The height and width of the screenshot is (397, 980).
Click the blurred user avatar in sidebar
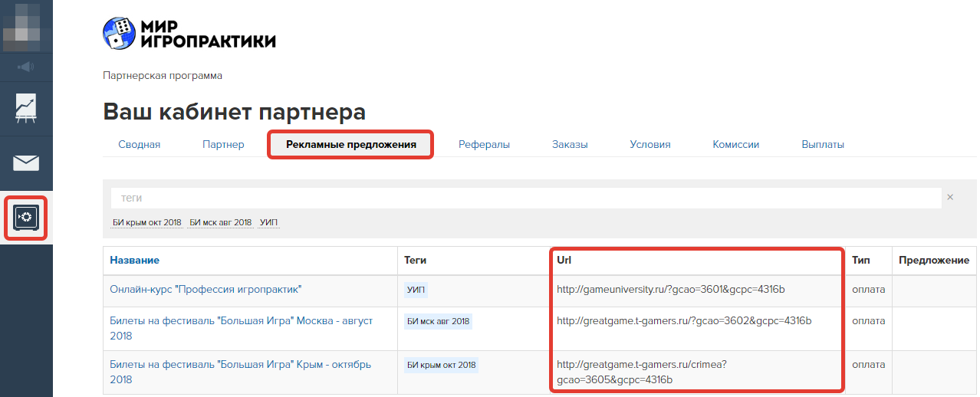pos(26,26)
